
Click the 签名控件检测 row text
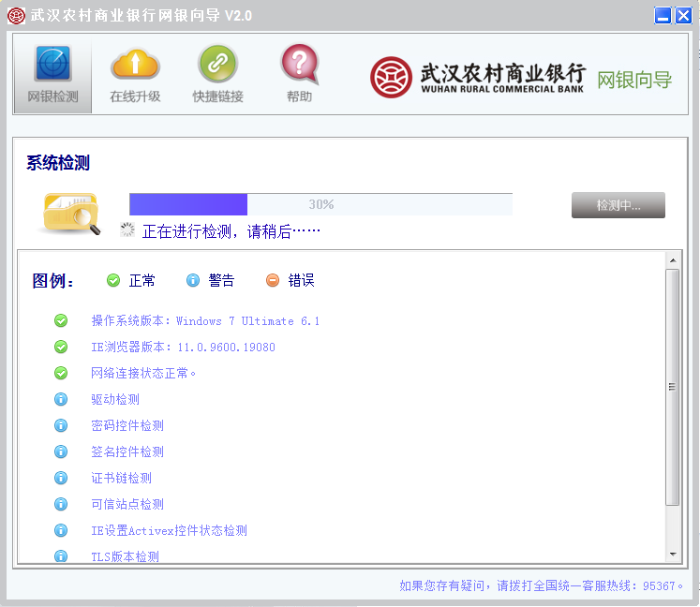pyautogui.click(x=127, y=452)
